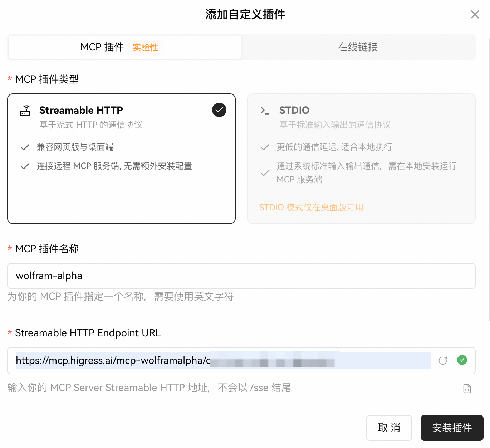Viewport: 490px width, 448px height.
Task: Close the add custom plugin dialog
Action: (x=475, y=14)
